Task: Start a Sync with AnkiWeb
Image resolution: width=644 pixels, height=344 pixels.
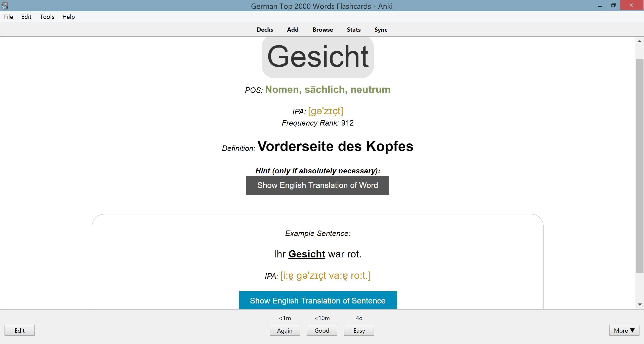Action: pos(380,29)
